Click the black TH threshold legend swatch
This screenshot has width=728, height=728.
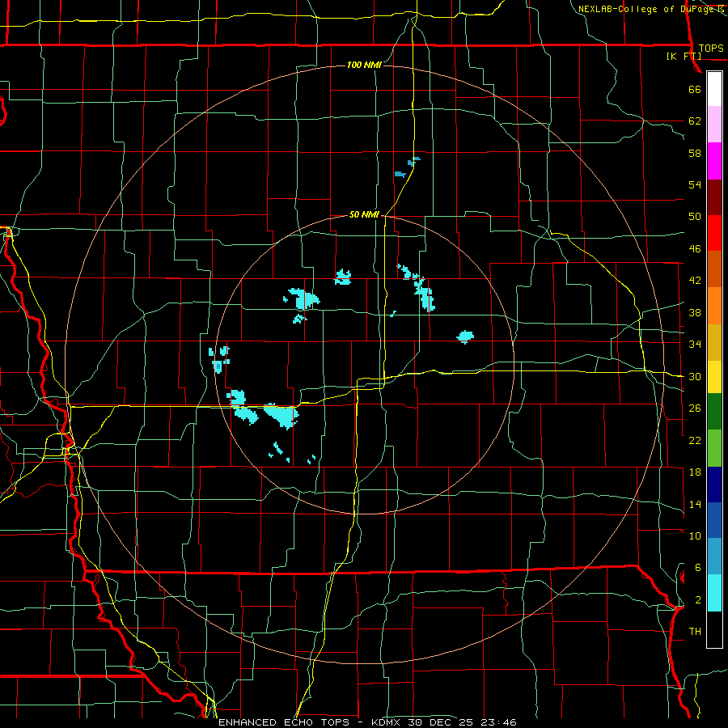coord(714,629)
